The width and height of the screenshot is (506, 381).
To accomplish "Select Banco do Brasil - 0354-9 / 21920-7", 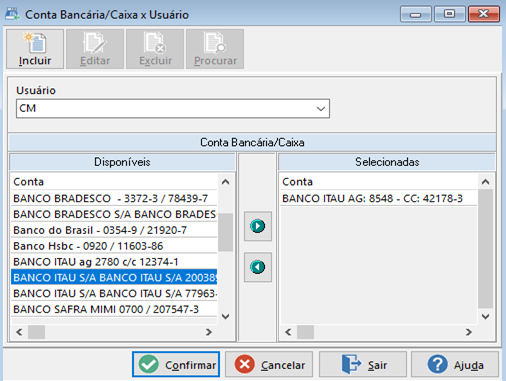I will [x=114, y=230].
